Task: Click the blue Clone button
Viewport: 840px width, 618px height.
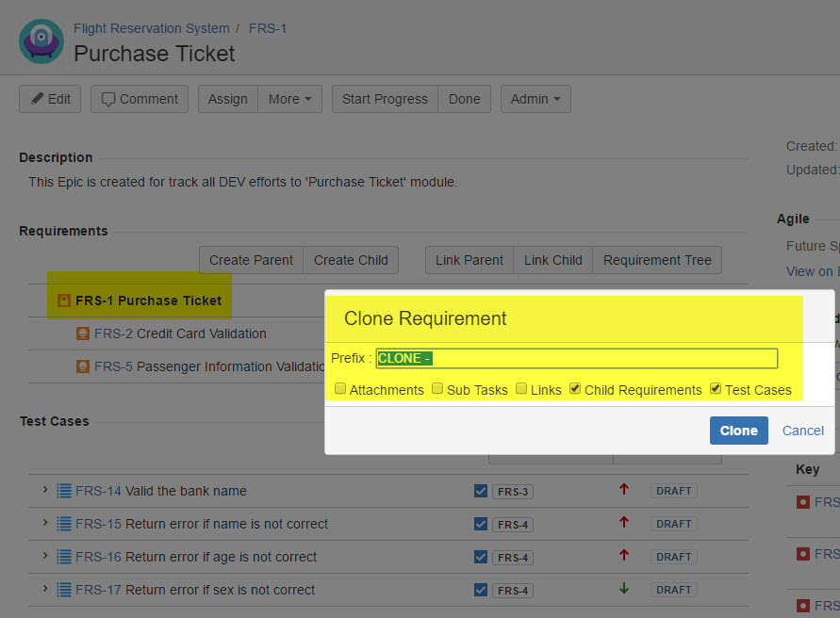Action: (x=738, y=431)
